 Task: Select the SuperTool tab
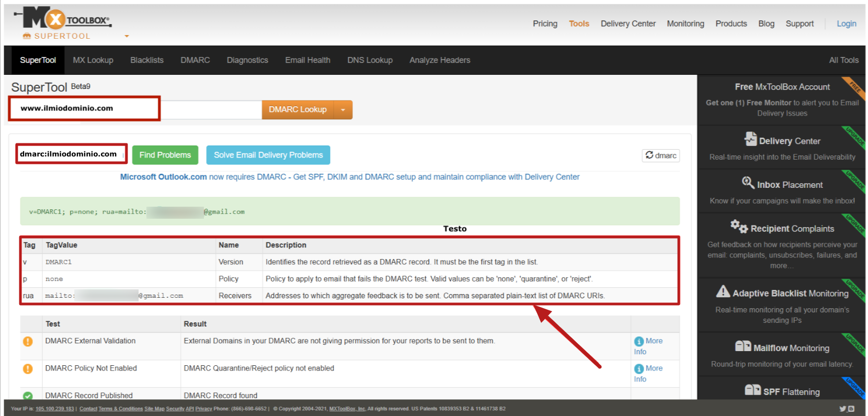pyautogui.click(x=38, y=60)
